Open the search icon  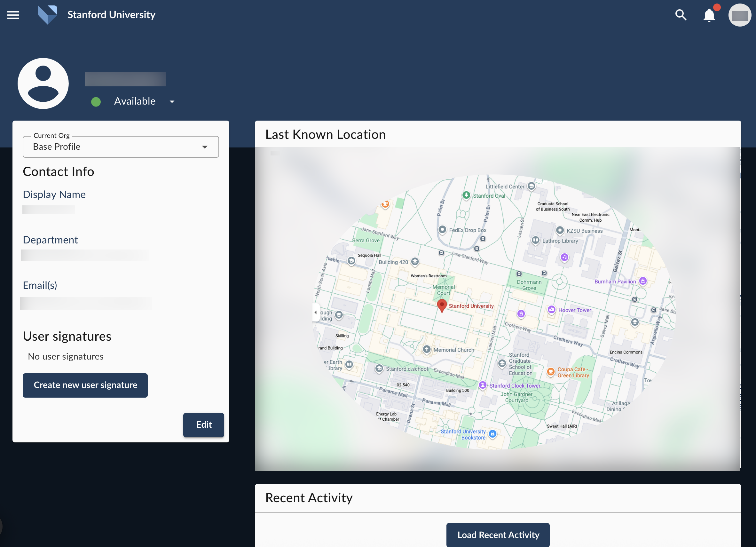coord(681,15)
